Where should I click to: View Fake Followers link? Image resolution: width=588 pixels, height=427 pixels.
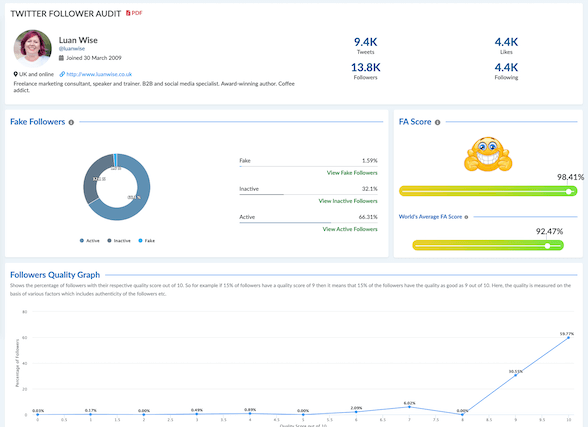click(x=352, y=173)
